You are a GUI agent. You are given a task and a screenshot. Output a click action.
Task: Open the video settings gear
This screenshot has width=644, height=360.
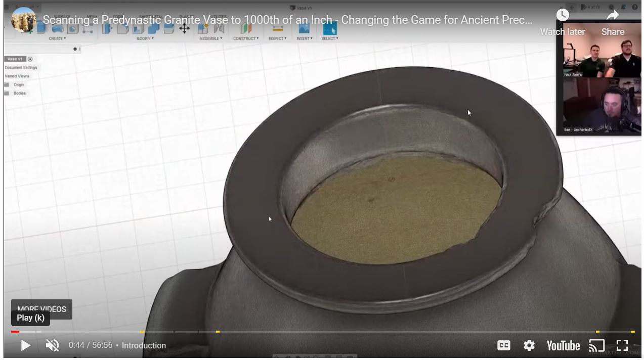(x=529, y=345)
